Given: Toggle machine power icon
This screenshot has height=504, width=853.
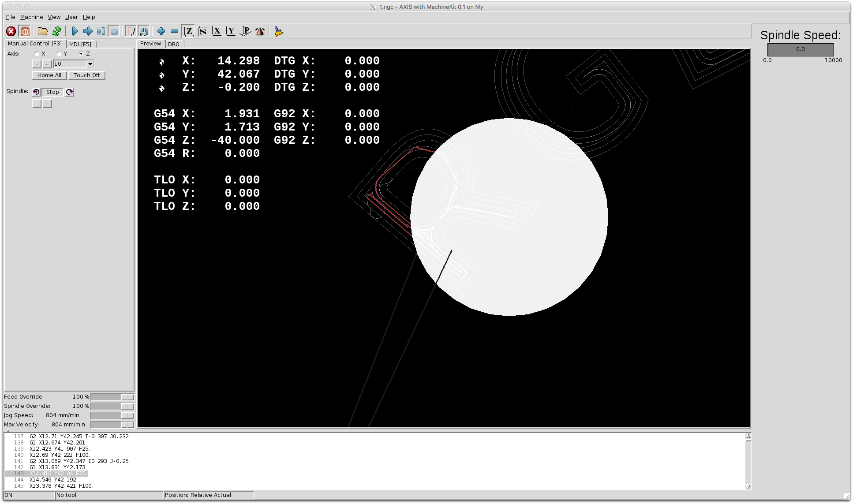Looking at the screenshot, I should [x=25, y=31].
